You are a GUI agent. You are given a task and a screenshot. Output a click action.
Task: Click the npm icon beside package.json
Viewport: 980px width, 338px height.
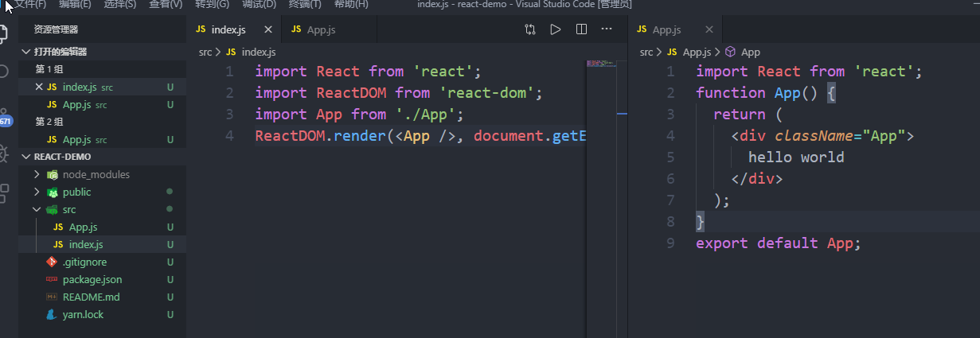tap(53, 279)
